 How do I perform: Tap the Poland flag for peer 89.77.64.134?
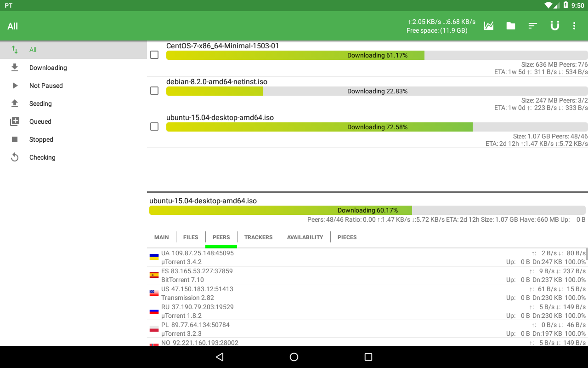point(154,329)
